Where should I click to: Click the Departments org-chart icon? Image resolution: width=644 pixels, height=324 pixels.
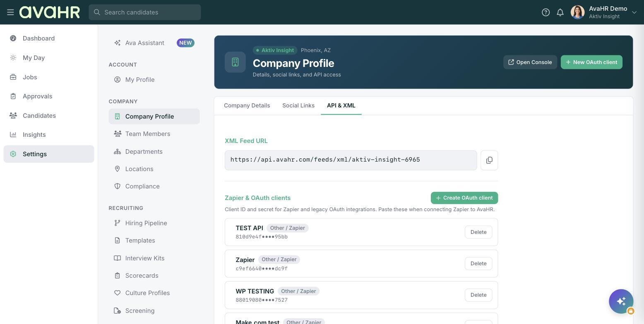coord(118,152)
